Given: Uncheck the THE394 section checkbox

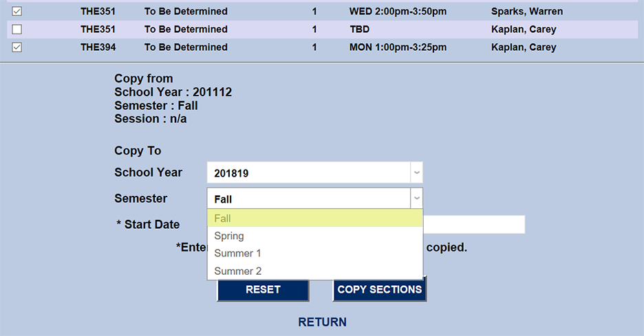Looking at the screenshot, I should [17, 47].
